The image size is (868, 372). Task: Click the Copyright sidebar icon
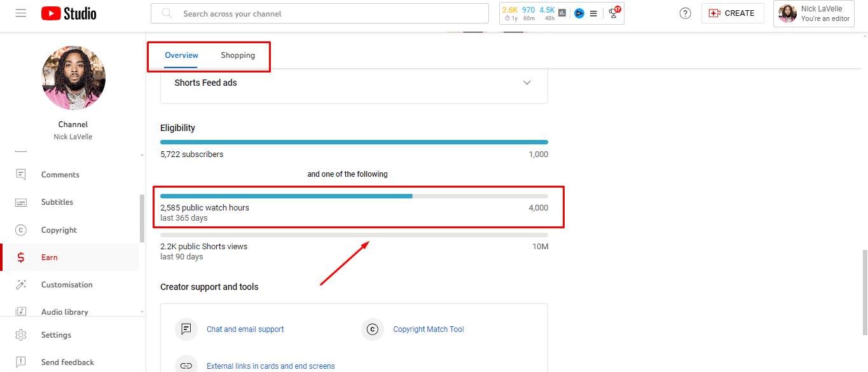pos(21,230)
